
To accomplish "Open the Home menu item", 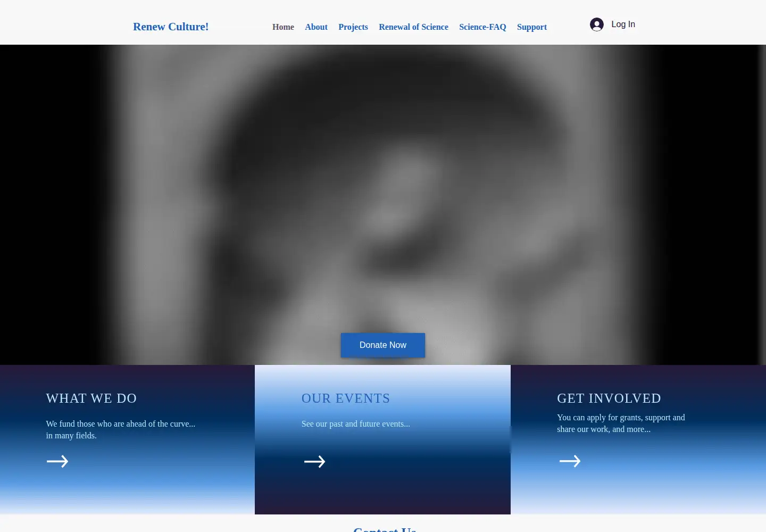I will pos(283,27).
